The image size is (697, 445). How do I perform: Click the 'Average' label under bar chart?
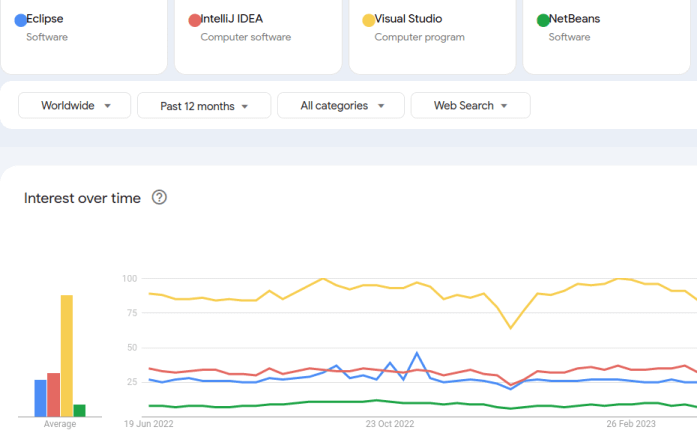(60, 424)
